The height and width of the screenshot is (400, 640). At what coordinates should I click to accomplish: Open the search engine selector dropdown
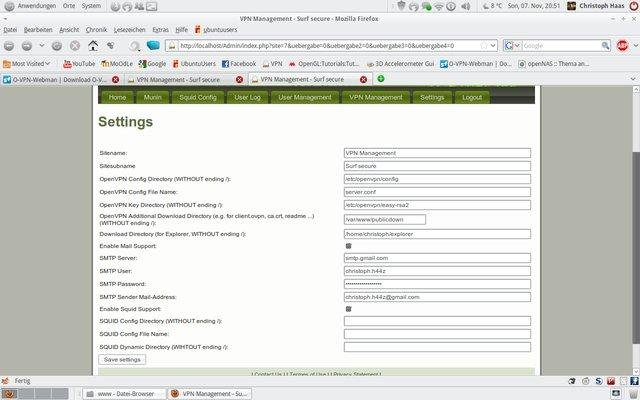click(512, 46)
